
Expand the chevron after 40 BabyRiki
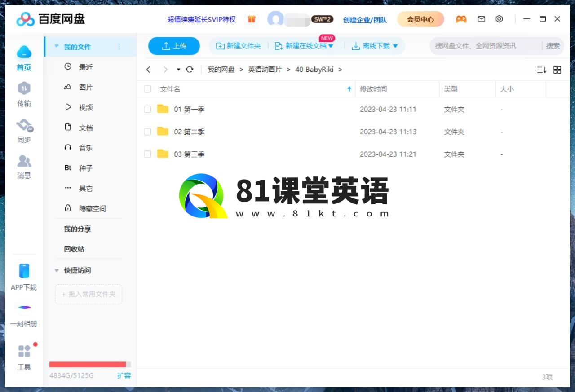coord(340,70)
